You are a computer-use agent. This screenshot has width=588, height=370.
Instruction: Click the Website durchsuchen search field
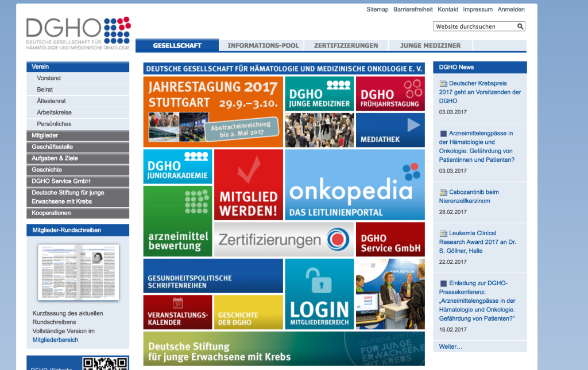pos(474,26)
